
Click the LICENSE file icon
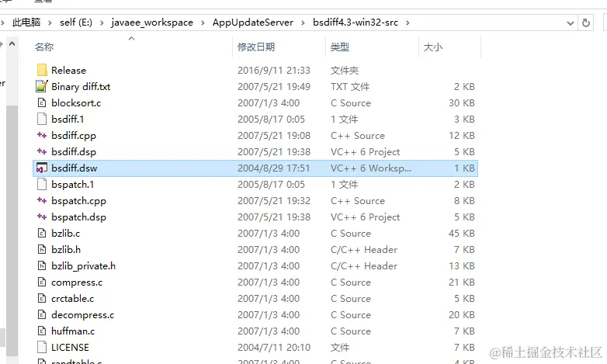pyautogui.click(x=42, y=347)
